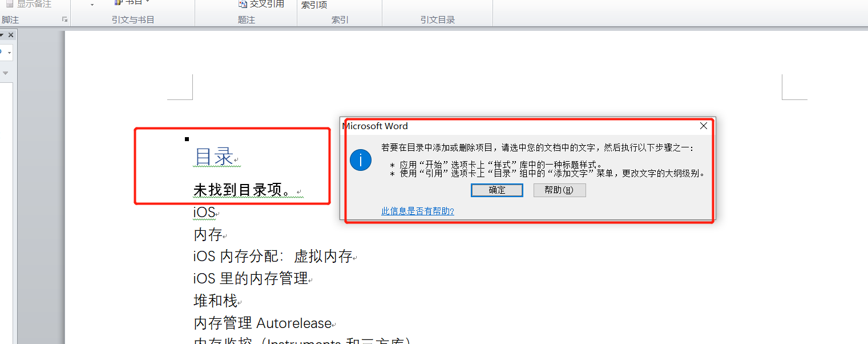Click the 确定 button in the dialog
868x344 pixels.
pyautogui.click(x=496, y=190)
